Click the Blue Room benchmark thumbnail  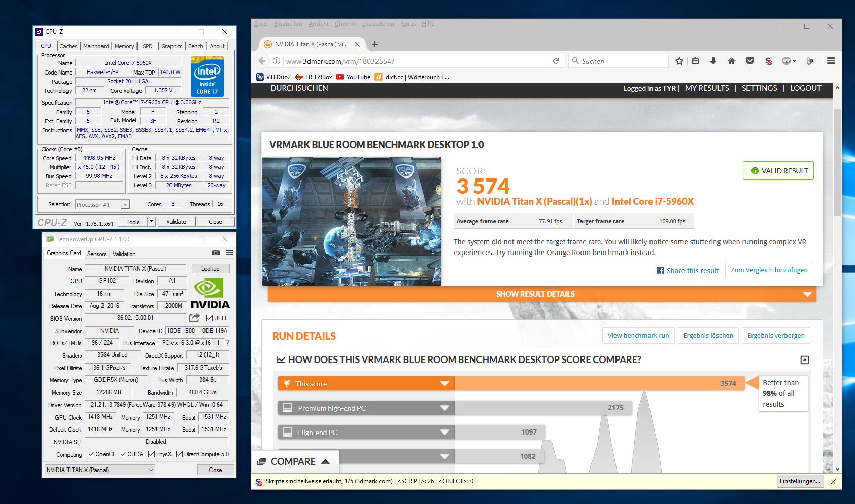pyautogui.click(x=351, y=222)
